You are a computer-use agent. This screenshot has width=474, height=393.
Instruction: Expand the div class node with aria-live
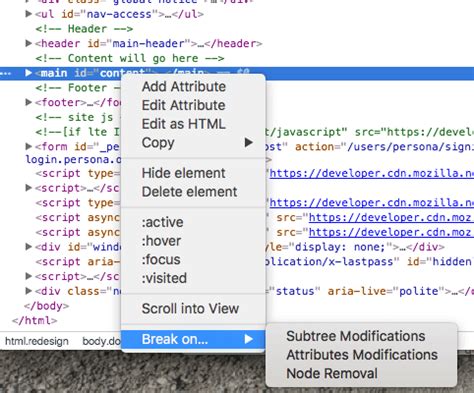29,291
